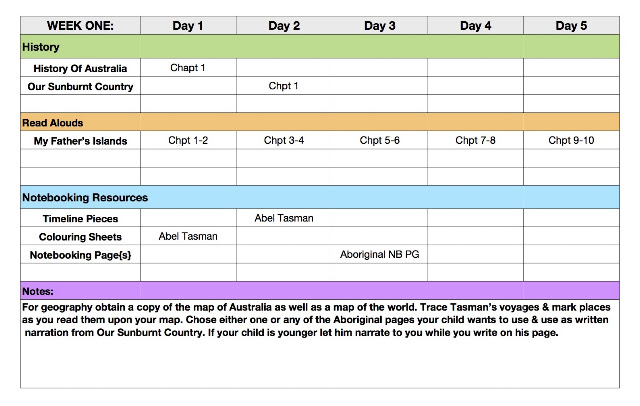The width and height of the screenshot is (640, 406).
Task: Click the Chpt 9-10 cell under Day 5
Action: tap(571, 140)
